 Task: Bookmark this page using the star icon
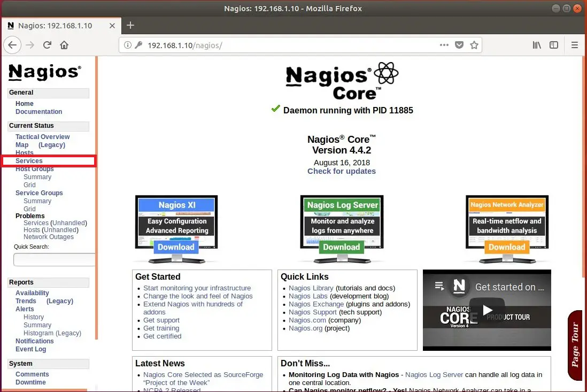pos(474,45)
